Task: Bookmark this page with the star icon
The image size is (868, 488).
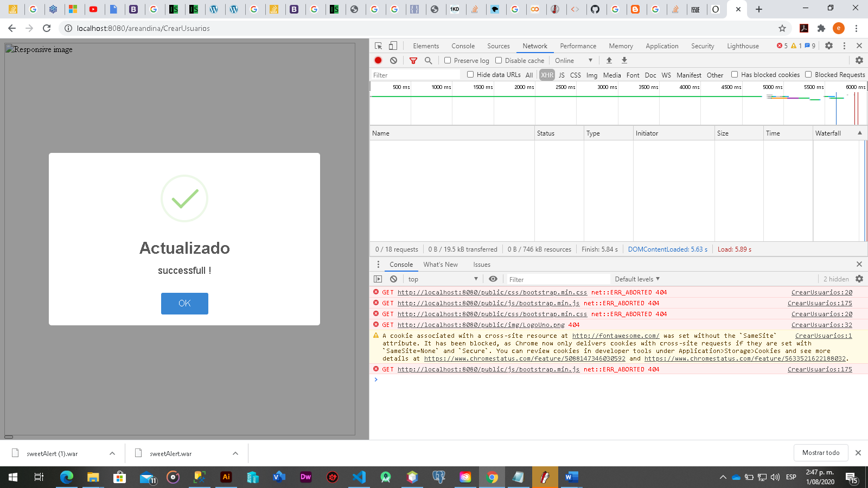Action: click(782, 28)
